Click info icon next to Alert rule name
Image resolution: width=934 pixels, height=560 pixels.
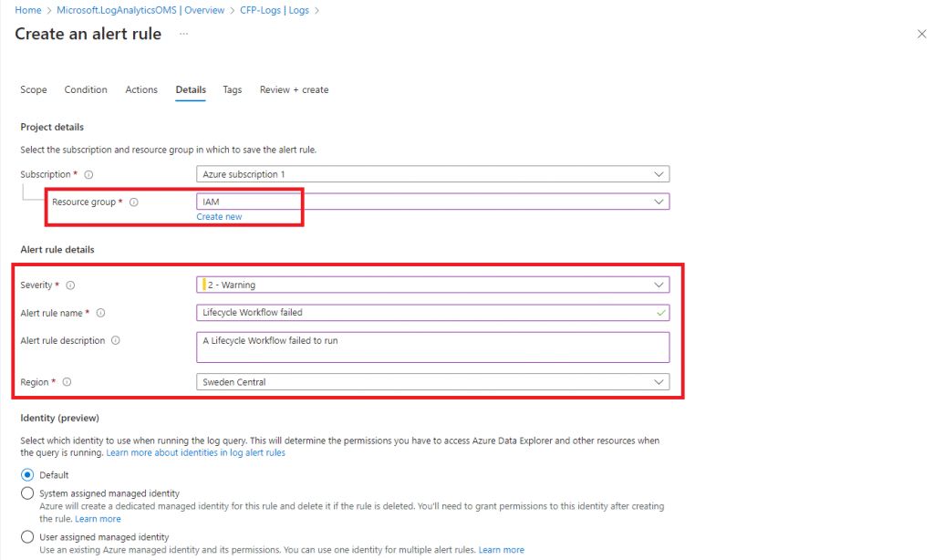100,313
